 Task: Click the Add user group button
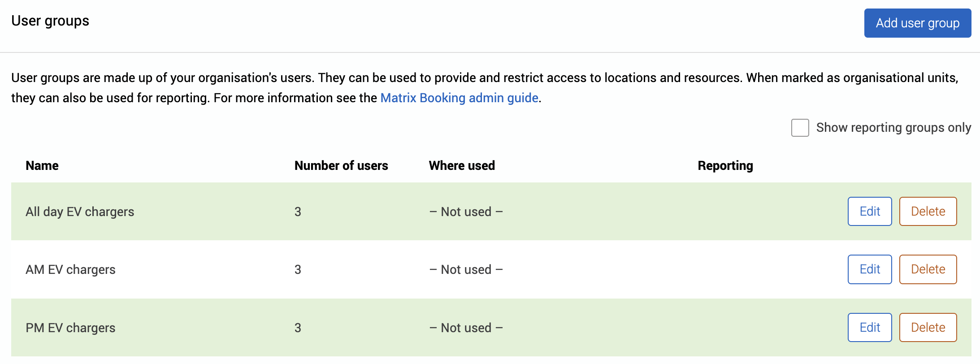pos(917,23)
